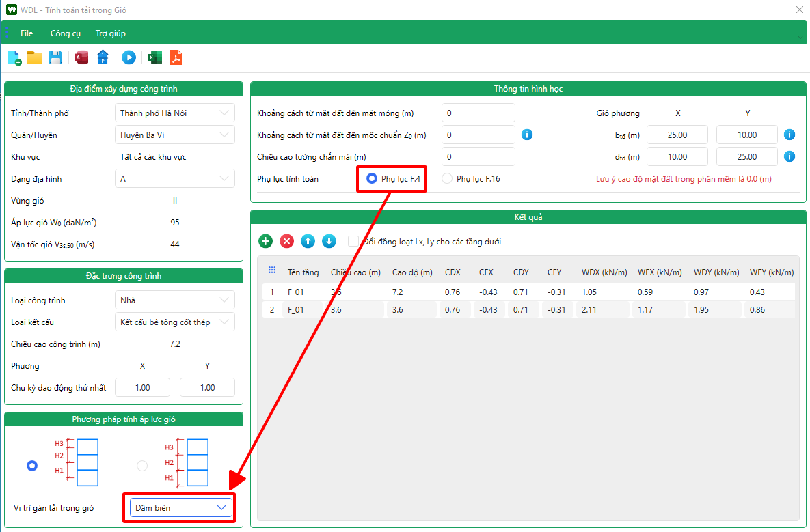This screenshot has width=810, height=532.
Task: Click the Cao độ (m) column header
Action: click(412, 272)
